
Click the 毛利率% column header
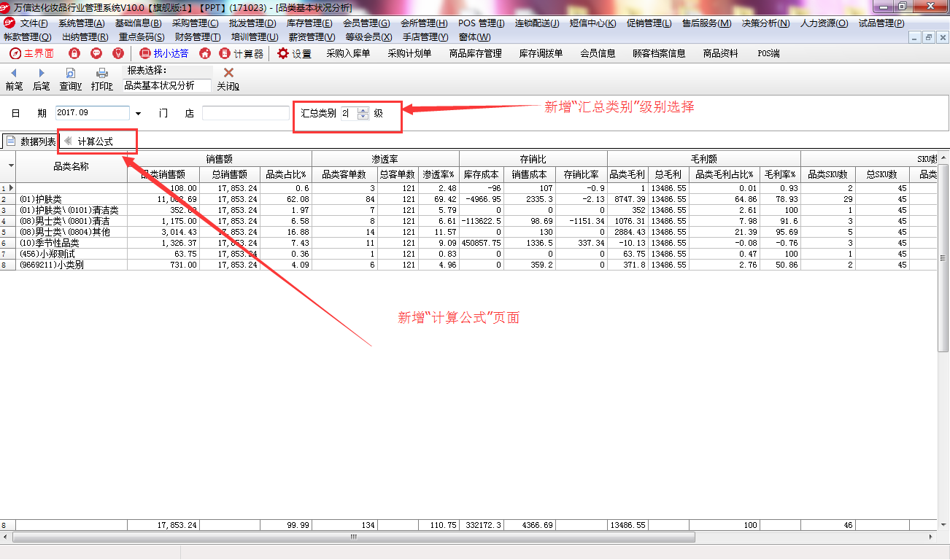pyautogui.click(x=780, y=174)
